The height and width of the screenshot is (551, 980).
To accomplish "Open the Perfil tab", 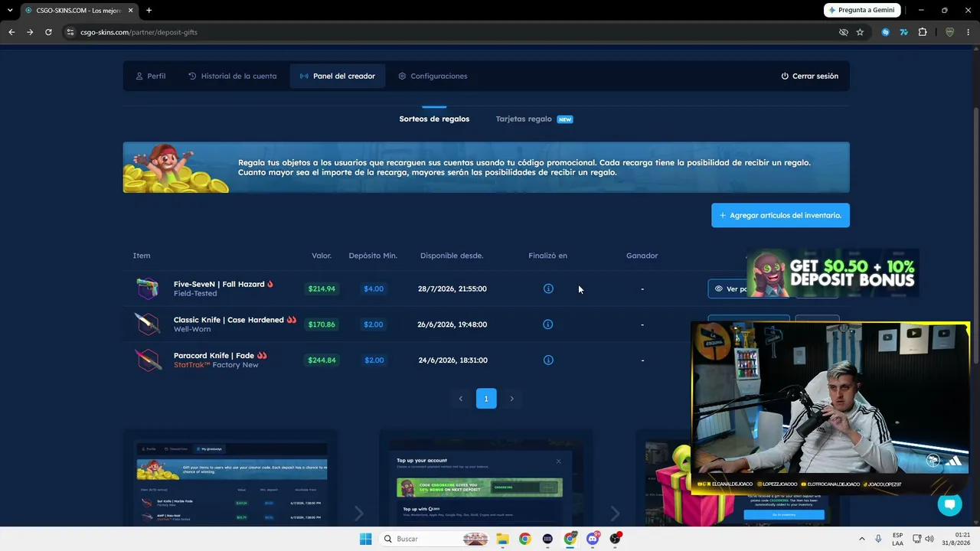I will [150, 76].
